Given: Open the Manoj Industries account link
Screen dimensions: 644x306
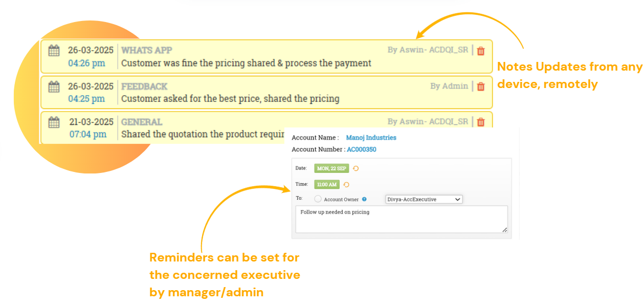Looking at the screenshot, I should [x=371, y=138].
